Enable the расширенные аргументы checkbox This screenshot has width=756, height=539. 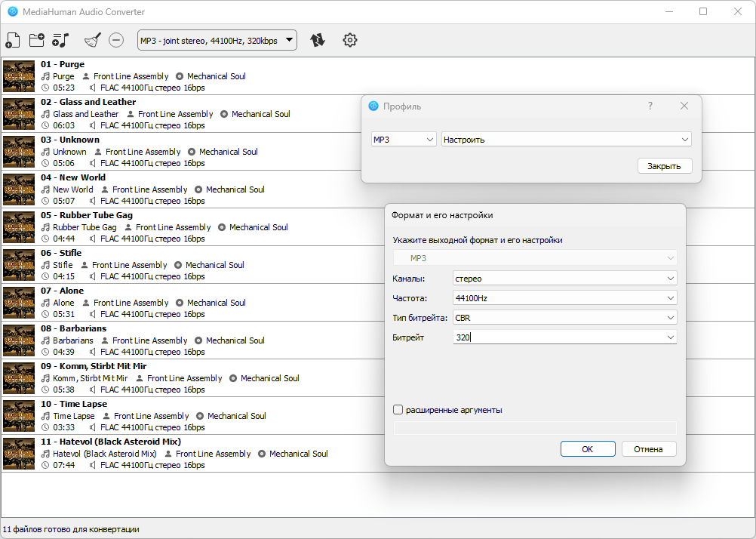tap(398, 410)
